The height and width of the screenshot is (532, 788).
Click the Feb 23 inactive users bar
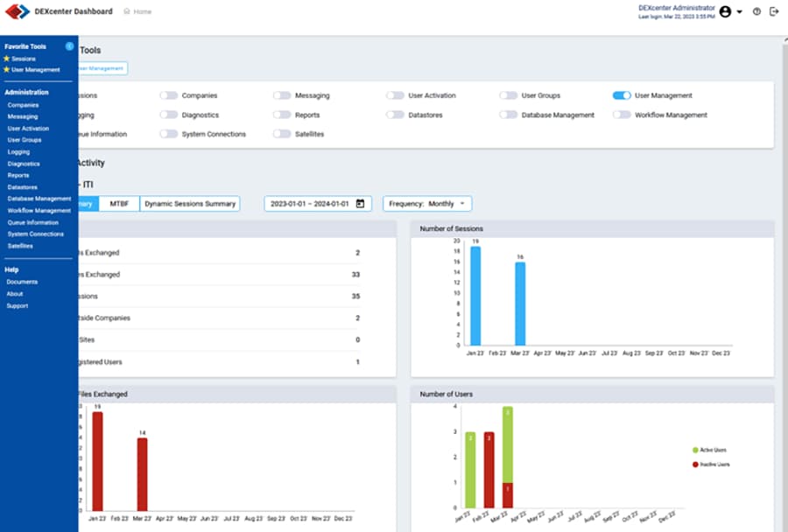pyautogui.click(x=489, y=470)
